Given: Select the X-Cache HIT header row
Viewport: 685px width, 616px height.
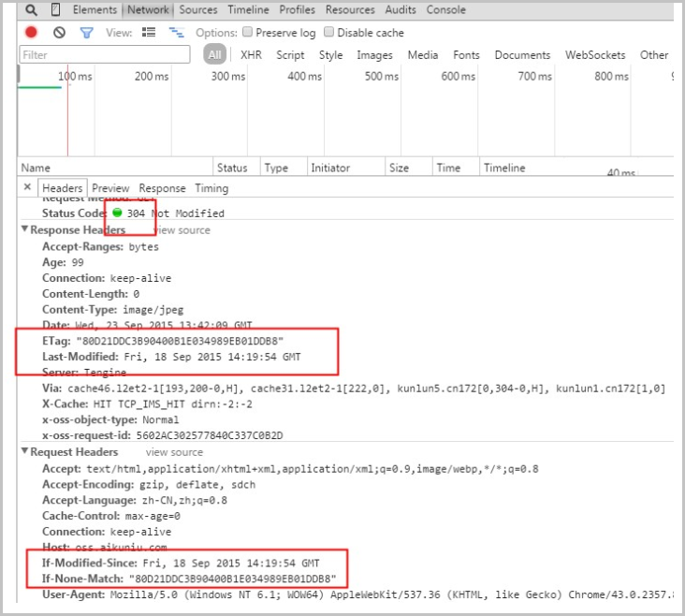Looking at the screenshot, I should click(x=147, y=404).
